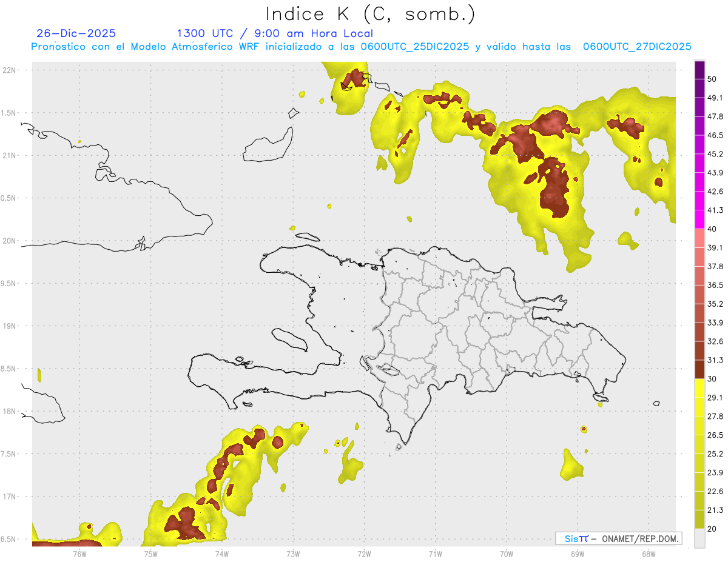Pick the salmon pink swatch between 39.1 and 40
This screenshot has width=728, height=562.
[700, 238]
